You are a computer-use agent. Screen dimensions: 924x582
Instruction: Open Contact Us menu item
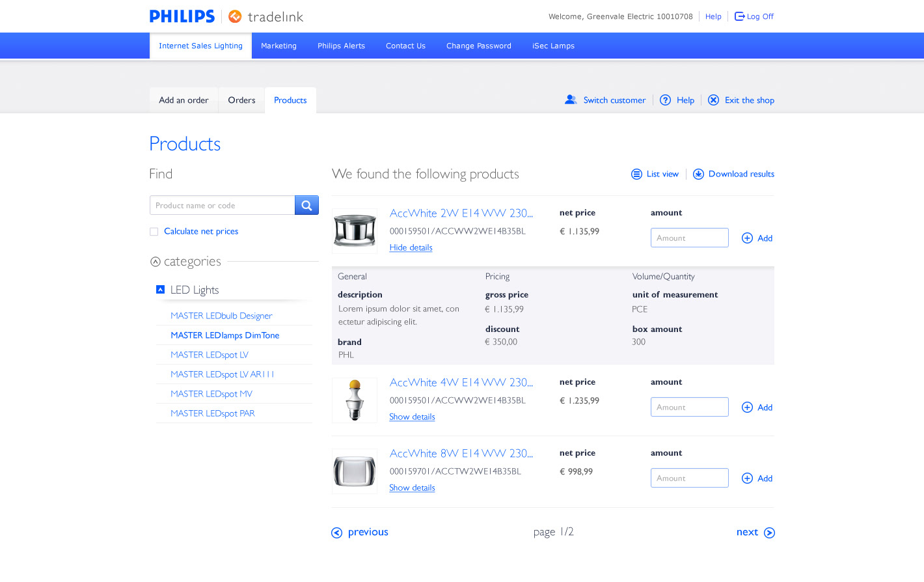pos(405,46)
